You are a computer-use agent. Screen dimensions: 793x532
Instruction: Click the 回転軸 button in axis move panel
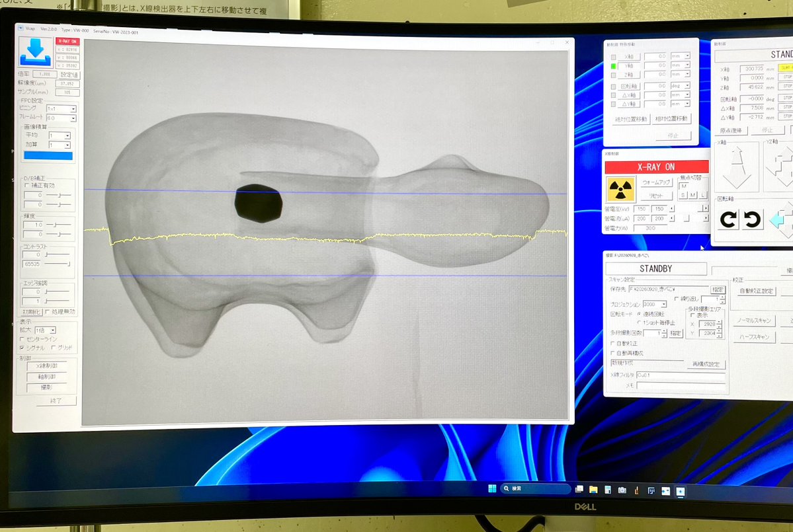click(x=629, y=87)
